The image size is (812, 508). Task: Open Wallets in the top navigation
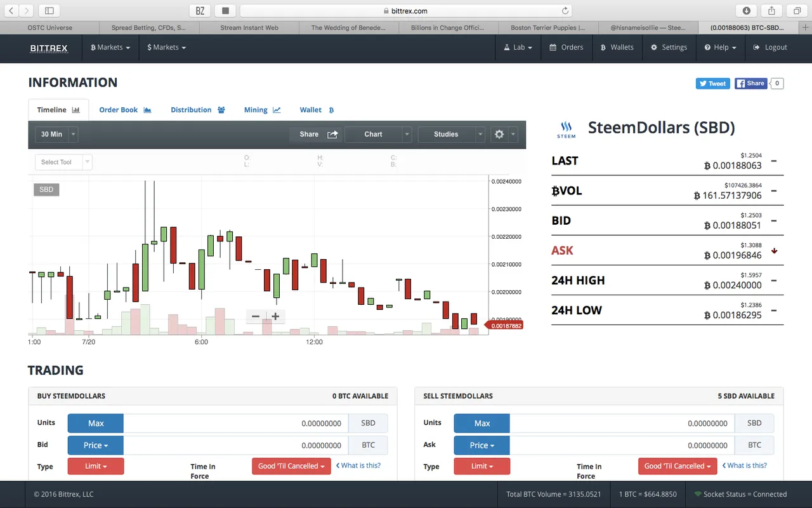click(617, 48)
